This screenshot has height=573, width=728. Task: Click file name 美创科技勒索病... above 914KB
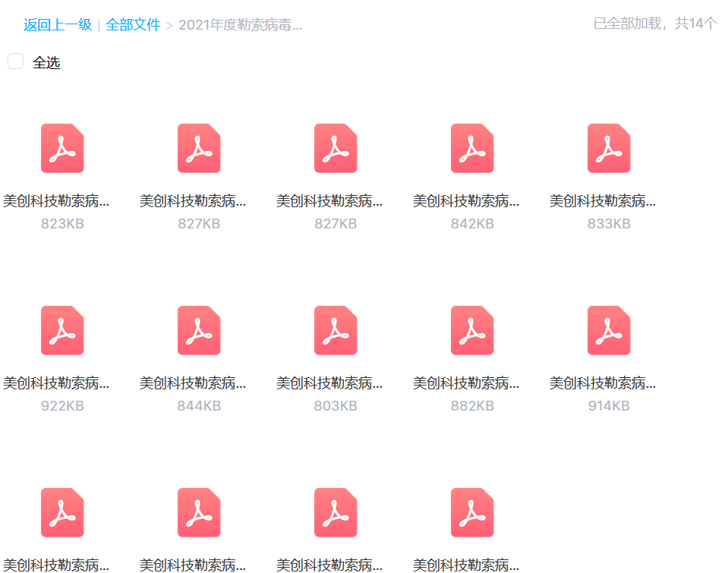pos(603,383)
